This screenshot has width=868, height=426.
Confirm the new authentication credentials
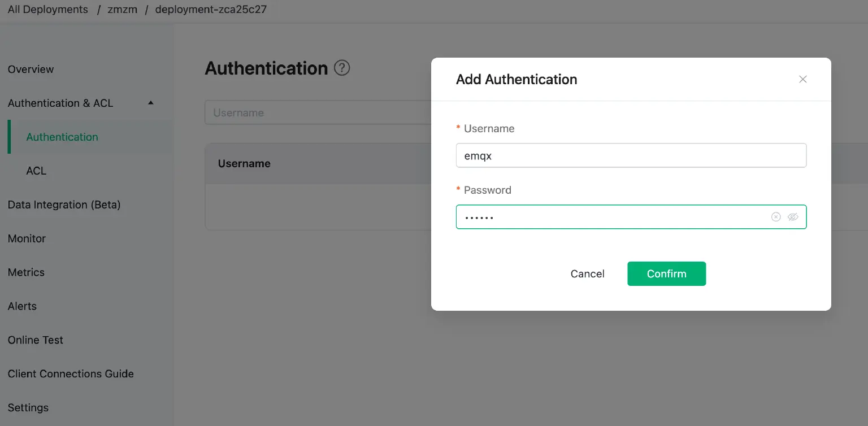[x=666, y=273]
